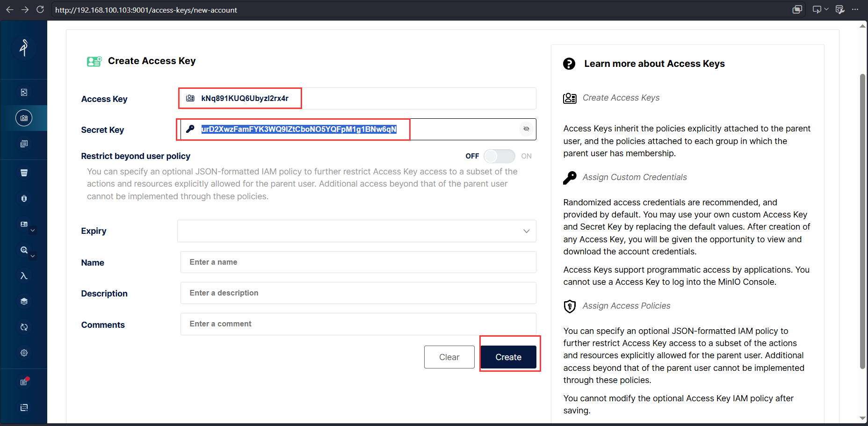Toggle the Secret Key visibility eye icon

pyautogui.click(x=526, y=129)
